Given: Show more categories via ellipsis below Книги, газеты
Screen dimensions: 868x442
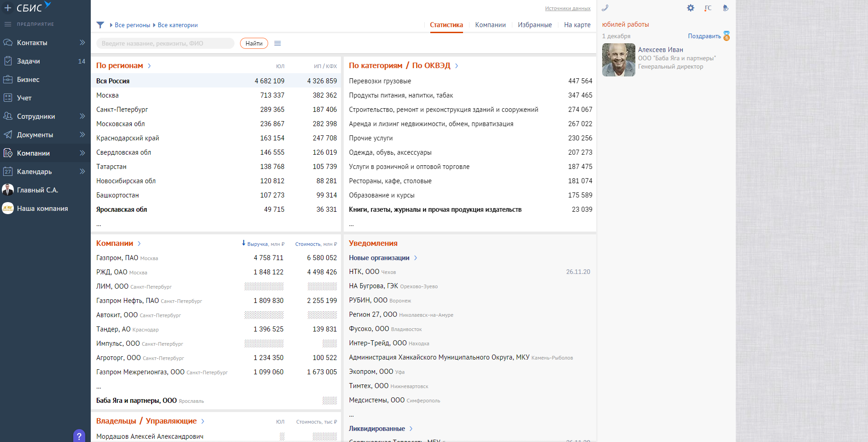Looking at the screenshot, I should pos(352,224).
